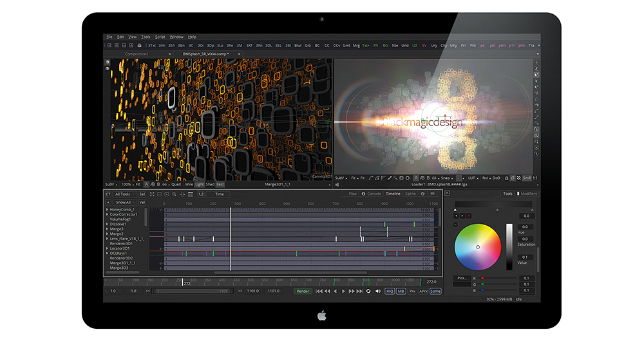The width and height of the screenshot is (644, 352).
Task: Click the loop playback icon
Action: [x=368, y=291]
